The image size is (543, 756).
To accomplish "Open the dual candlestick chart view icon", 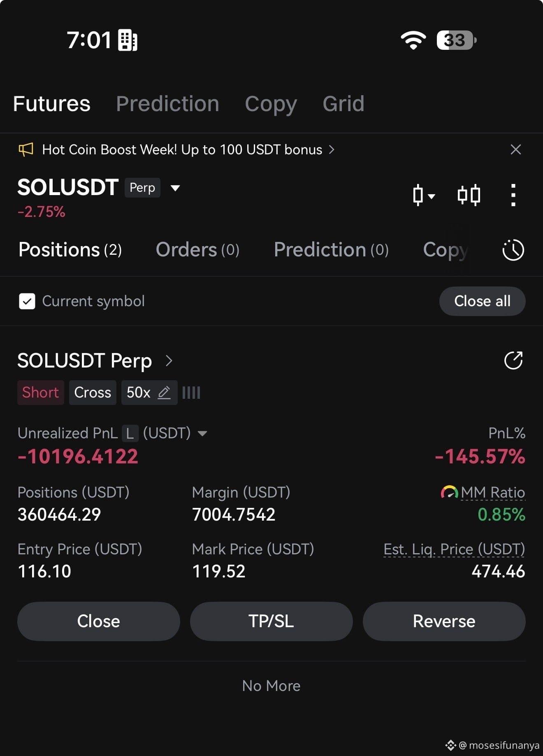I will [469, 195].
